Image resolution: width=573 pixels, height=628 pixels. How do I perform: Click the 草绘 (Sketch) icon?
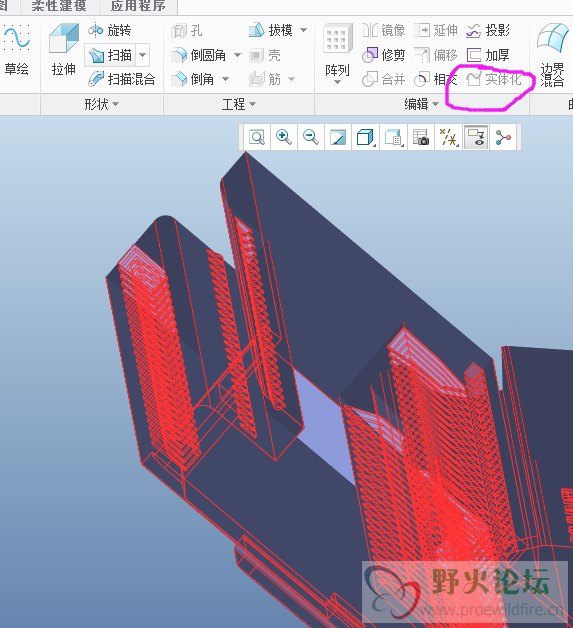(16, 49)
